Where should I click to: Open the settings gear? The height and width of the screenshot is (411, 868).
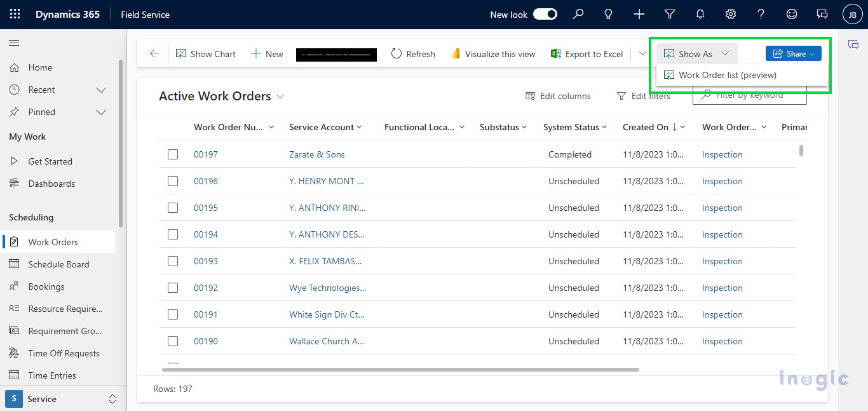731,14
